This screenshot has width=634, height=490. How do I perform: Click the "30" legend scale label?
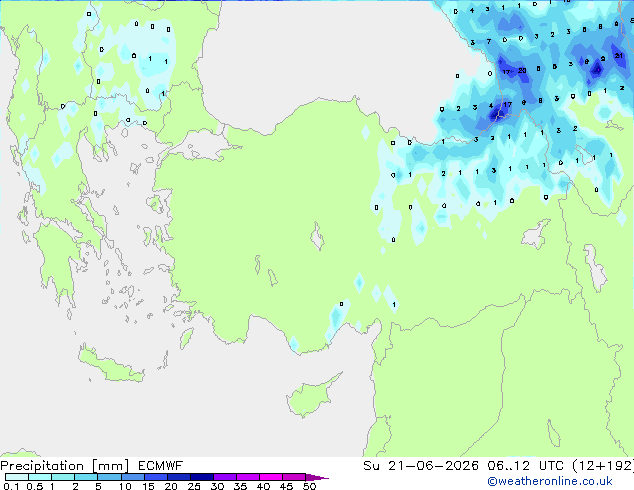pyautogui.click(x=218, y=486)
